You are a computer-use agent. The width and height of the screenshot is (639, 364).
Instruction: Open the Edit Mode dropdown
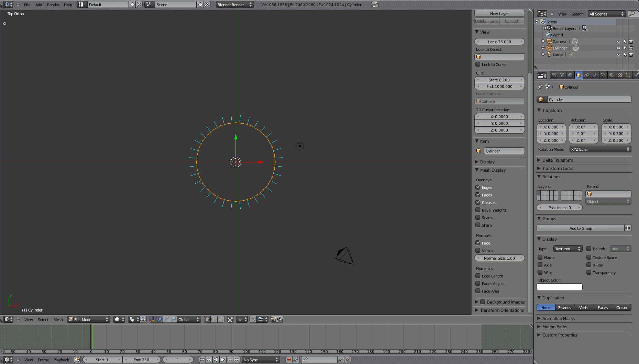[x=89, y=319]
